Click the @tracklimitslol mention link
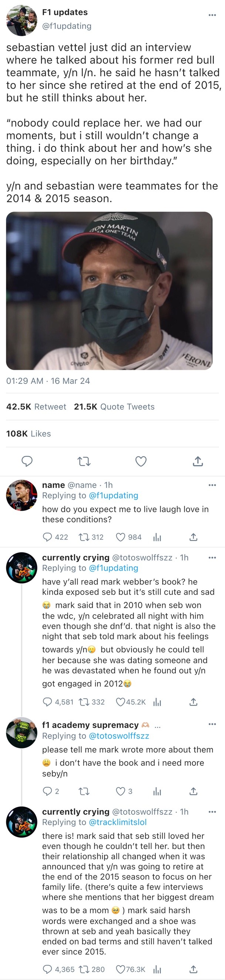Screen dimensions: 225x980 pyautogui.click(x=117, y=822)
